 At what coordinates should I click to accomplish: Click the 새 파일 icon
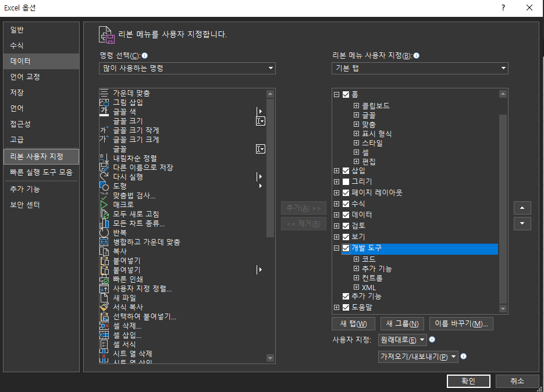click(x=104, y=298)
